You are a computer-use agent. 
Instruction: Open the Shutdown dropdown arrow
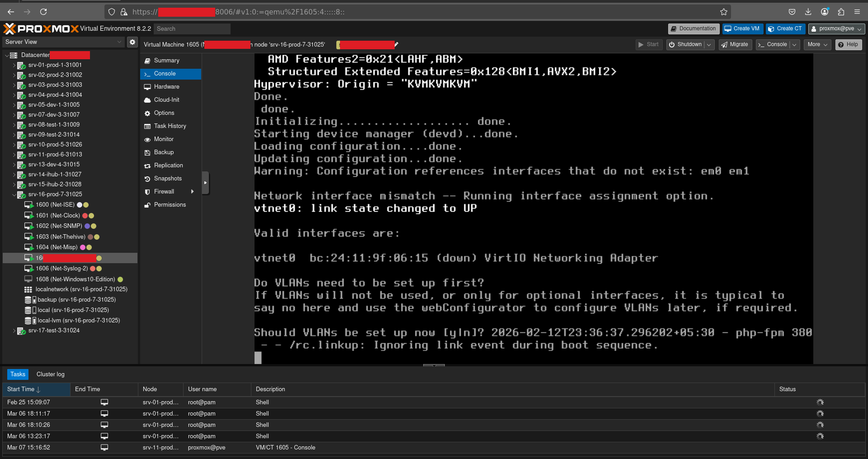(709, 45)
